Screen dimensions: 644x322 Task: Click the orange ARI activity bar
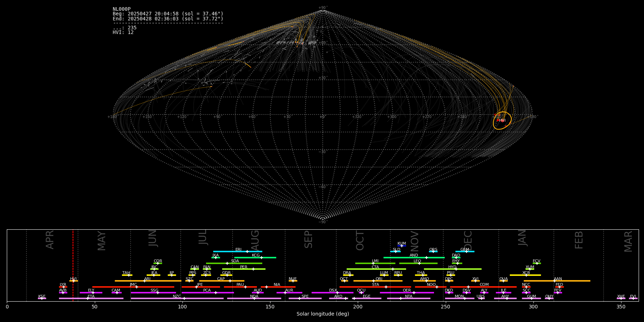click(x=148, y=281)
